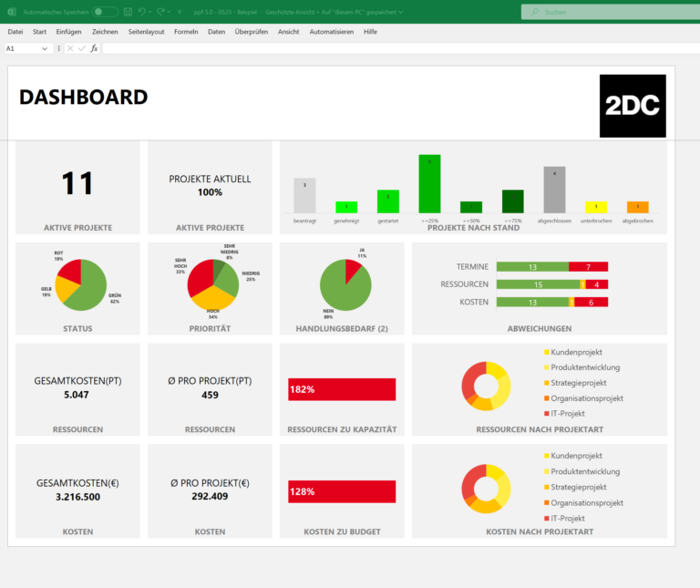This screenshot has height=588, width=700.
Task: Click the beantragt bar in chart
Action: [304, 196]
